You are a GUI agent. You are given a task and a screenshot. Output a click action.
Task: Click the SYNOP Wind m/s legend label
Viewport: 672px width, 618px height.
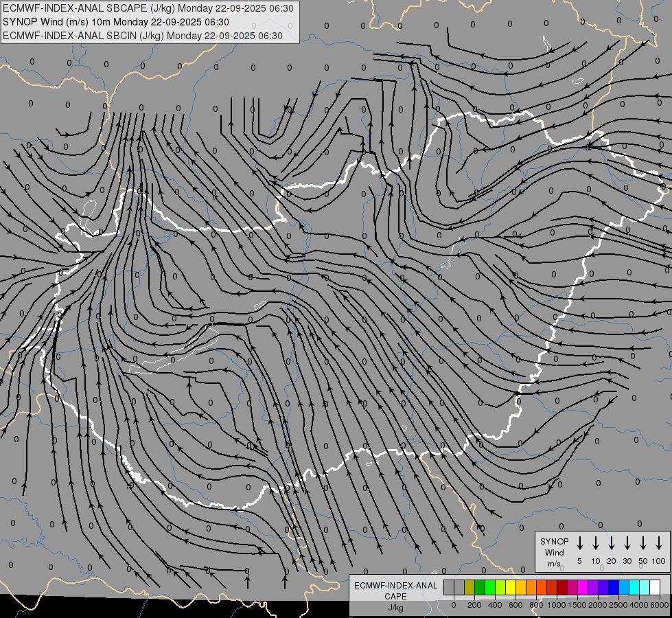(x=554, y=552)
